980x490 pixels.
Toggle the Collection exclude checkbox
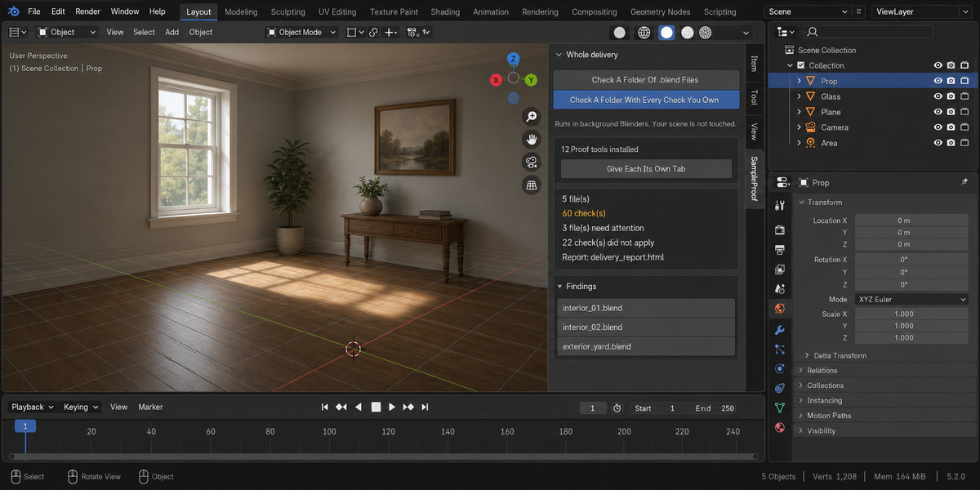(x=800, y=65)
